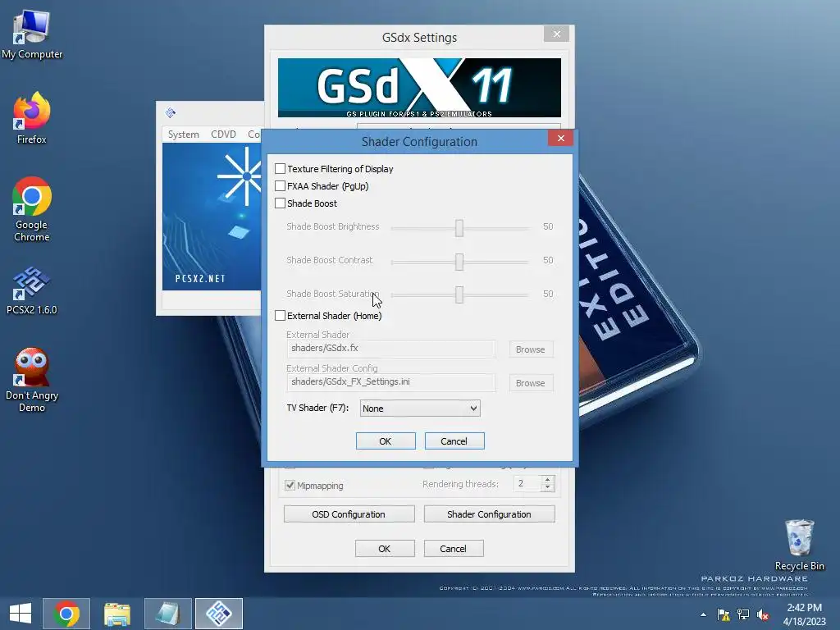
Task: Click OK in GSdx Settings window
Action: (385, 549)
